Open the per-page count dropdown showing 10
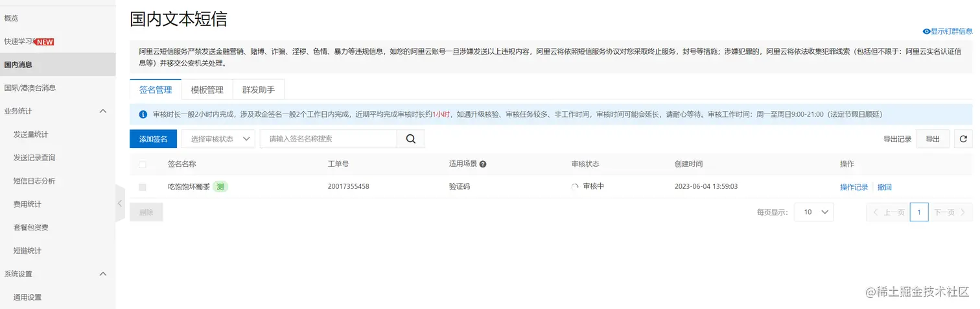Viewport: 980px width, 309px height. tap(814, 212)
